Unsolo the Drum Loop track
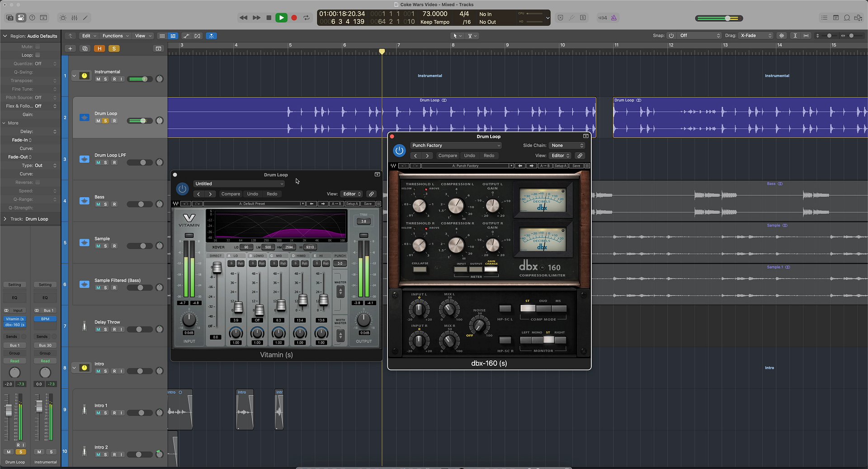This screenshot has width=868, height=469. pos(106,121)
